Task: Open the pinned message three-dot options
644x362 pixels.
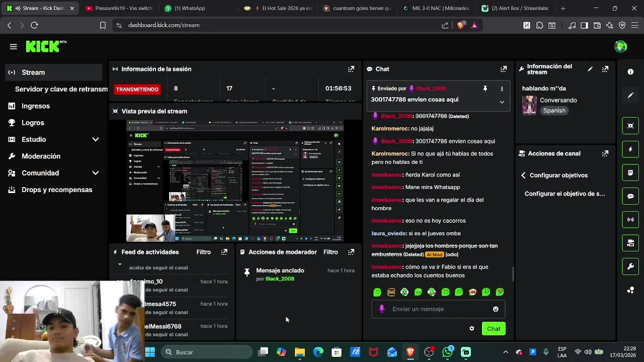Action: point(502,88)
